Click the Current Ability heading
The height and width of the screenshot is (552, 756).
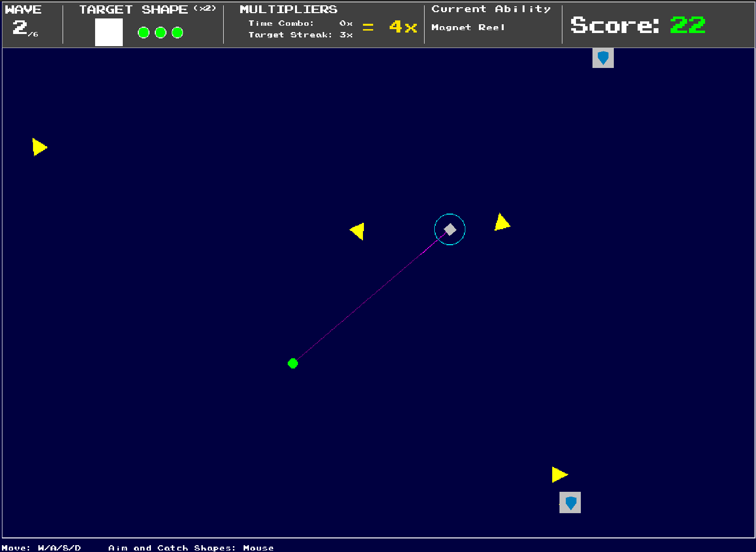tap(491, 9)
